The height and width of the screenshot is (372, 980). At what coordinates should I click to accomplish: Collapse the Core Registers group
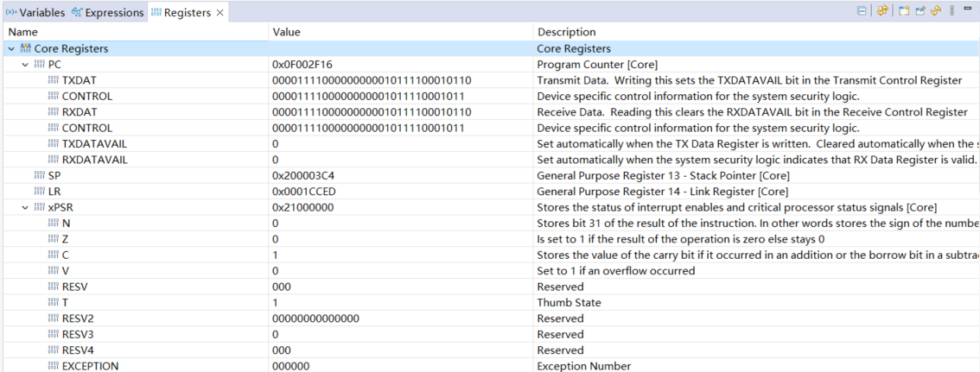point(10,49)
